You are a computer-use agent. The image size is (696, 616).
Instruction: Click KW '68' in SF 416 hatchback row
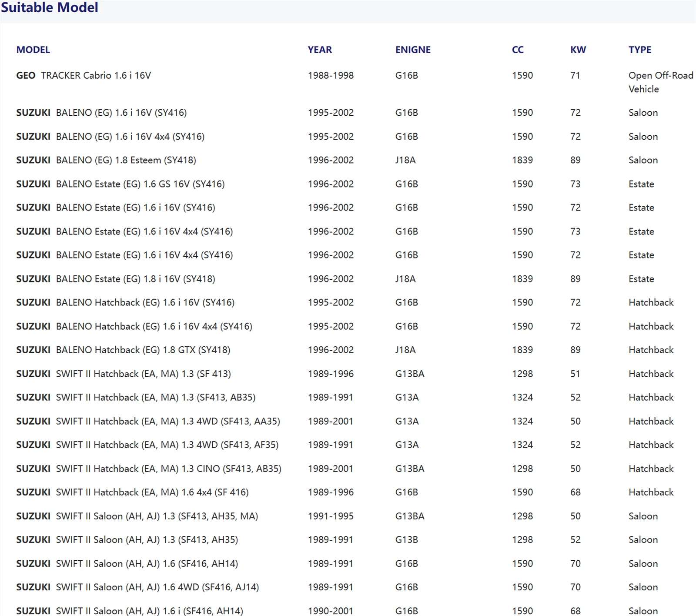point(576,492)
